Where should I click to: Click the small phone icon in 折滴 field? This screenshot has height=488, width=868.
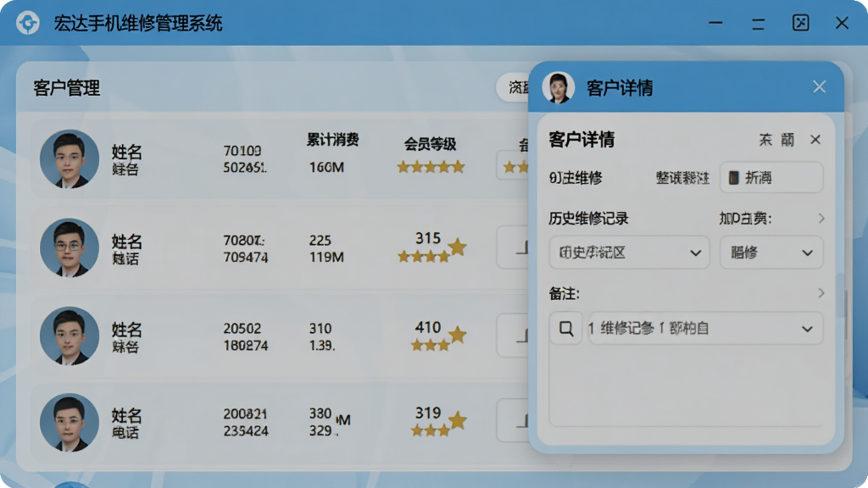(733, 178)
